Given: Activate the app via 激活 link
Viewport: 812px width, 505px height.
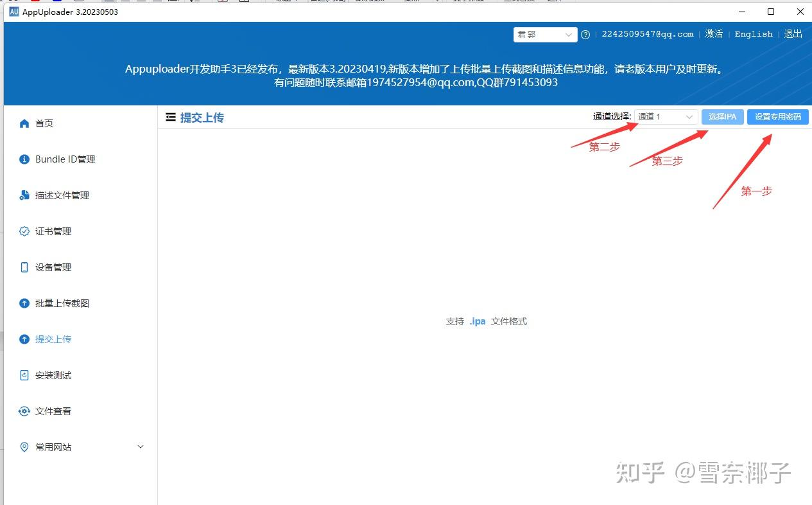Looking at the screenshot, I should pyautogui.click(x=714, y=33).
